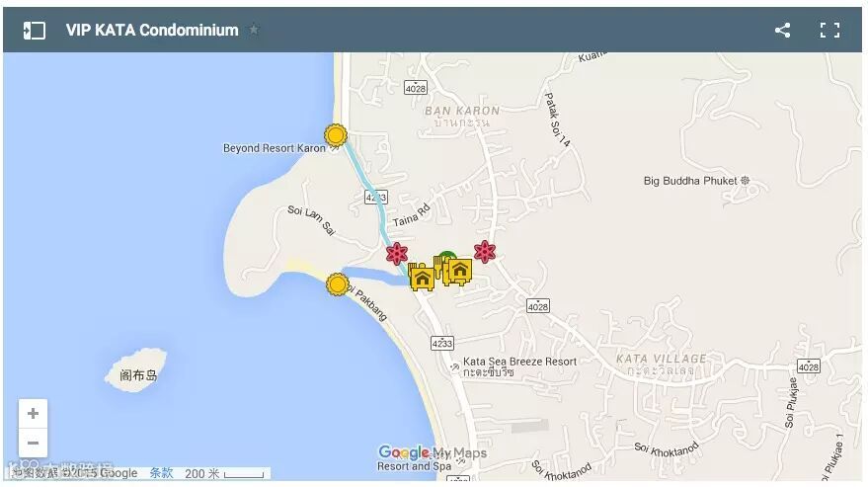This screenshot has width=868, height=487.
Task: Zoom in with the plus button
Action: (33, 413)
